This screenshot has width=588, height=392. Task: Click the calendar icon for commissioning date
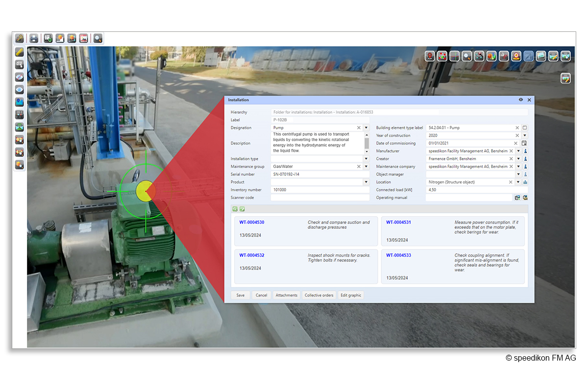(524, 143)
